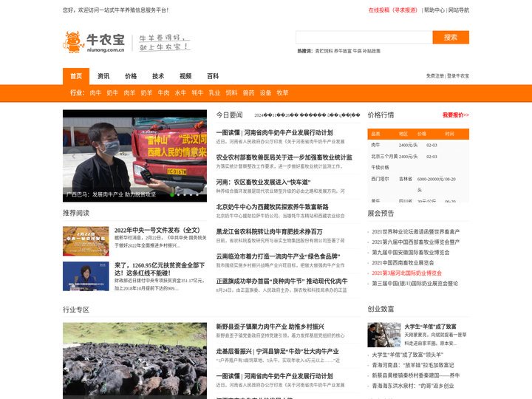Open the 价格 tab
The image size is (532, 399).
point(131,76)
